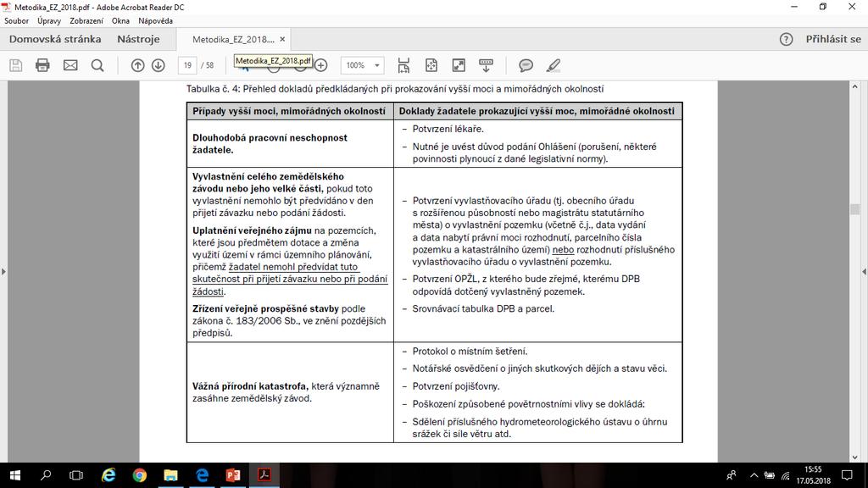
Task: Open the Úpravy menu
Action: [x=49, y=21]
